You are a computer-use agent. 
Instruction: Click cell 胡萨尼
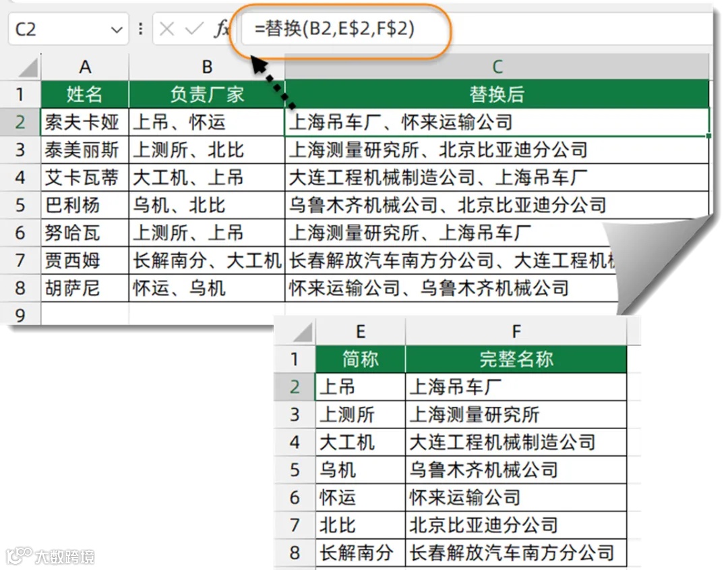tap(85, 288)
